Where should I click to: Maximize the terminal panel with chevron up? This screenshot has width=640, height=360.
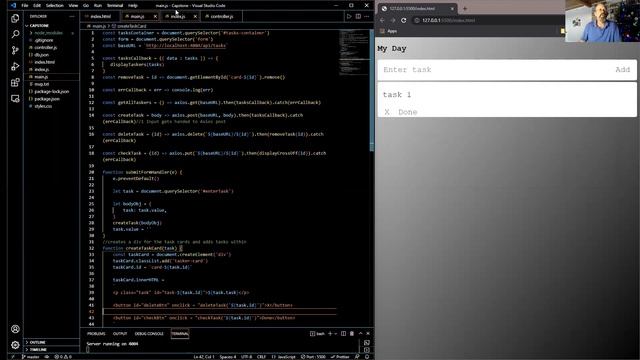(x=360, y=333)
